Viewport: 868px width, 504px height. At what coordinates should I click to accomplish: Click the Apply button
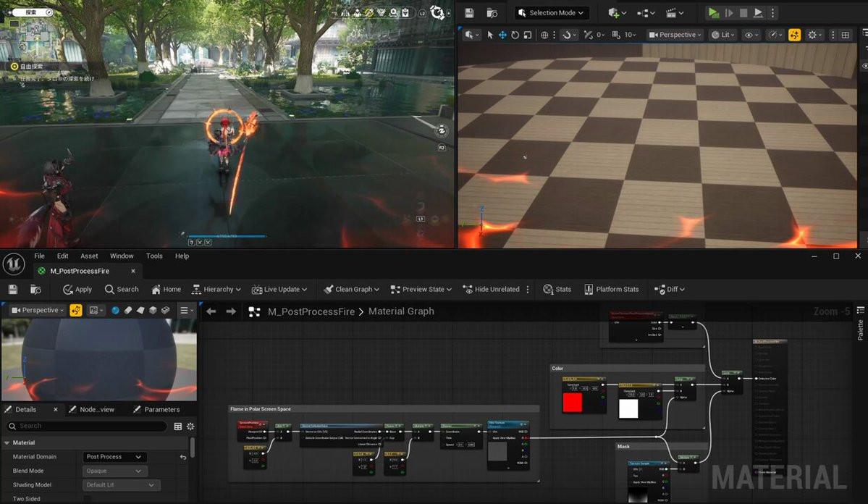coord(77,289)
